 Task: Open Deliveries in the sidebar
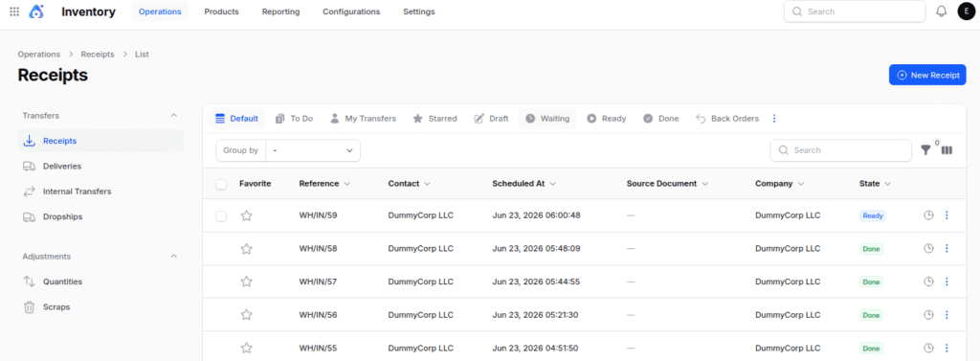pyautogui.click(x=101, y=167)
